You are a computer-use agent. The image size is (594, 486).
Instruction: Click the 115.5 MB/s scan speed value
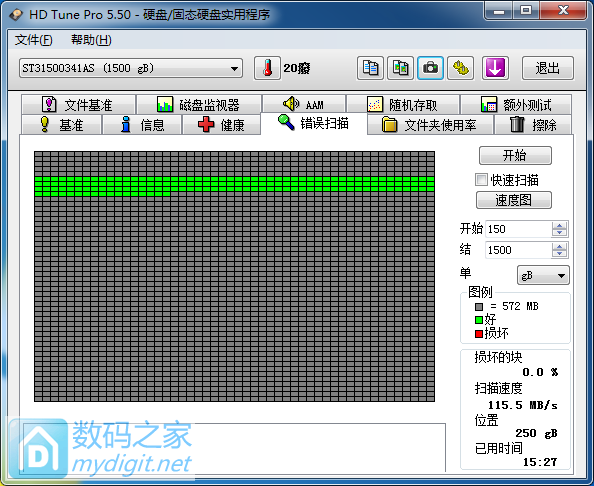click(522, 405)
